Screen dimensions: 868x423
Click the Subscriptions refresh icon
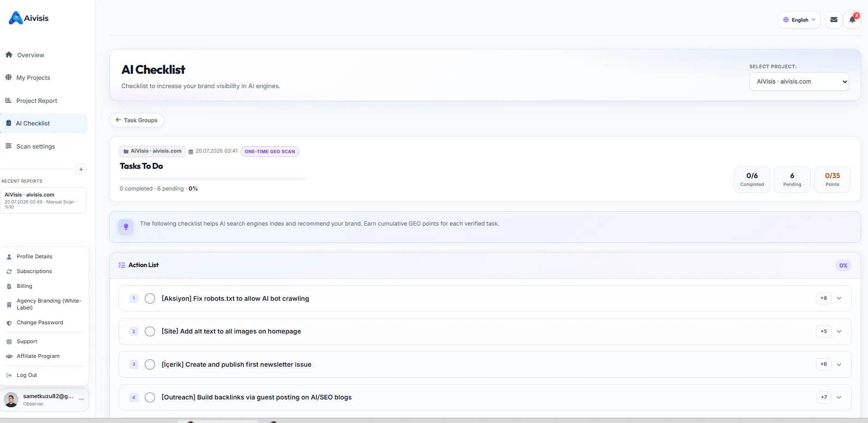[9, 272]
